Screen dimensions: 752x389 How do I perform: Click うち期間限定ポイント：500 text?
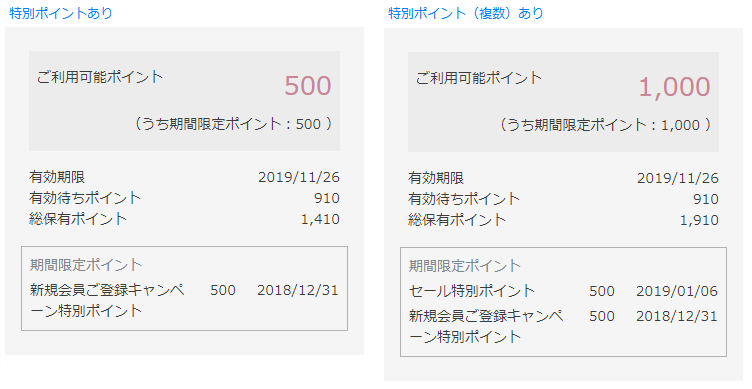coord(233,124)
